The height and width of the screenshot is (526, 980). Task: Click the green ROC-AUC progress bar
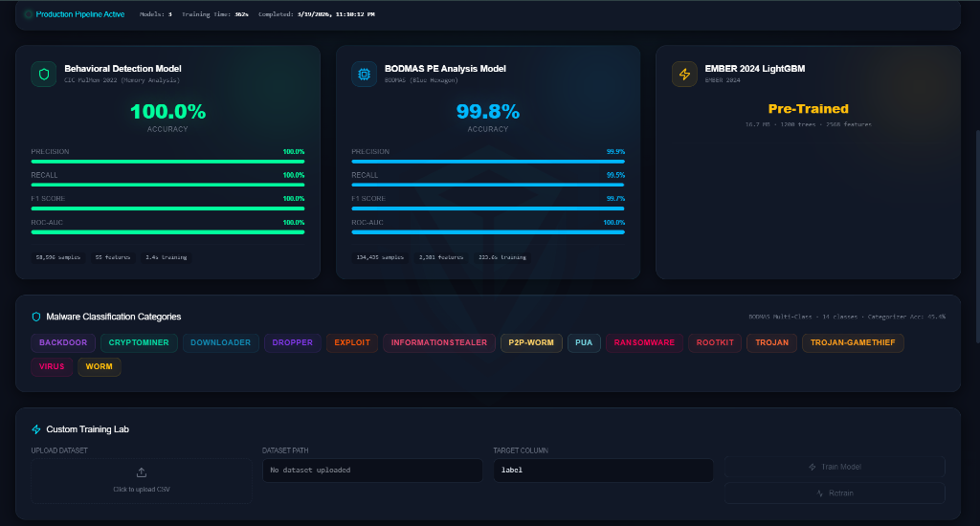[167, 232]
